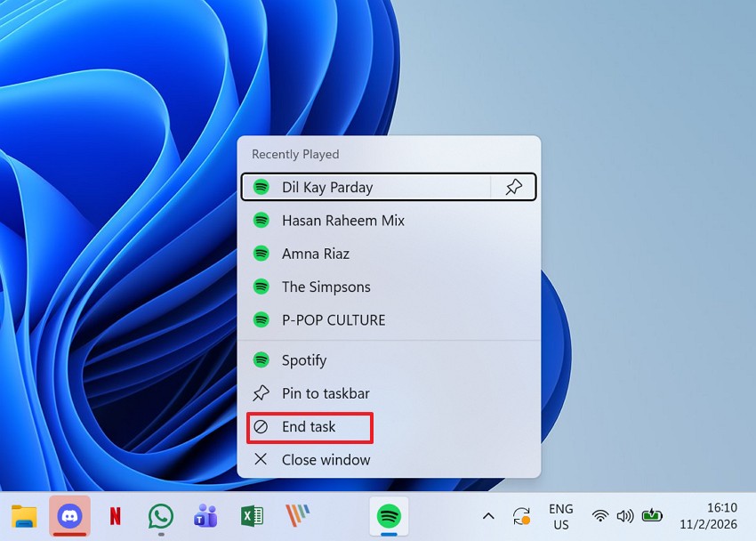756x541 pixels.
Task: Check battery status via the tray icon
Action: click(652, 516)
